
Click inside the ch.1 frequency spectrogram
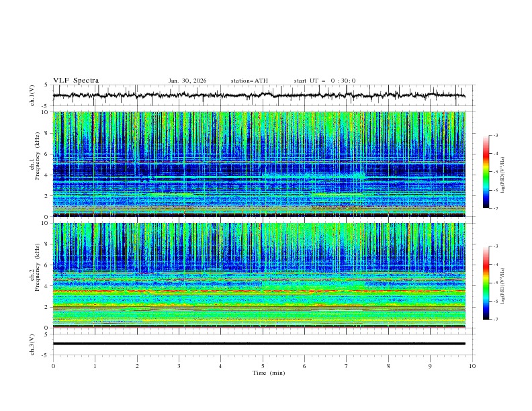pos(259,164)
